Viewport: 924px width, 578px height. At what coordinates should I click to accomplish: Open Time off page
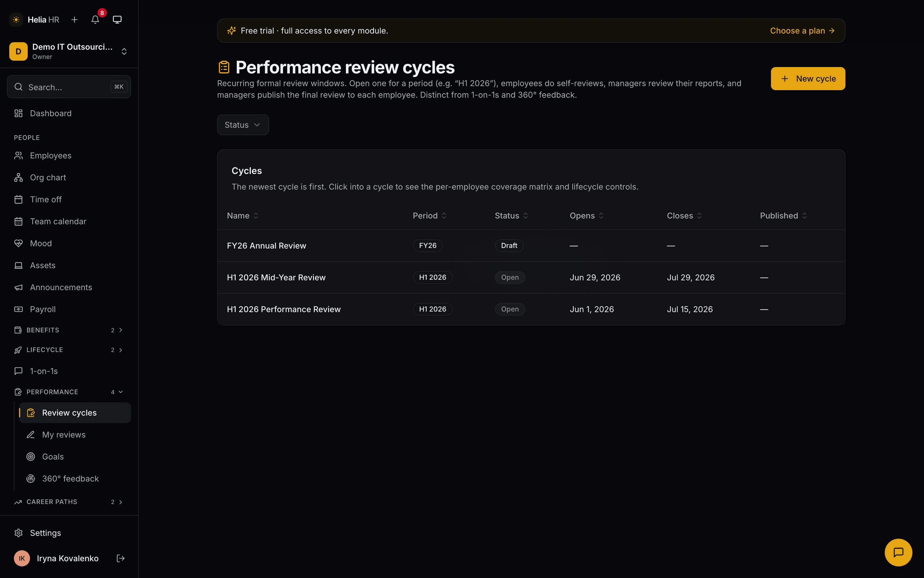69,199
